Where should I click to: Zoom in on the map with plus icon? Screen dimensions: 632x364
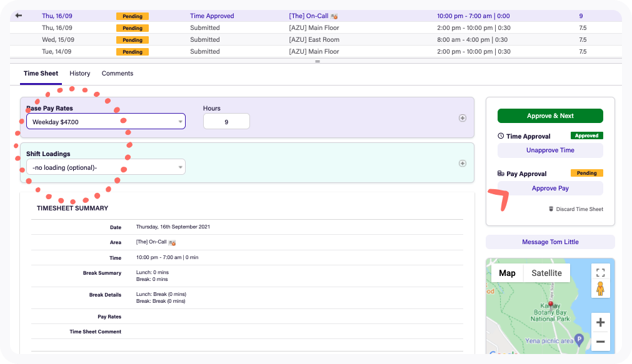pyautogui.click(x=599, y=322)
